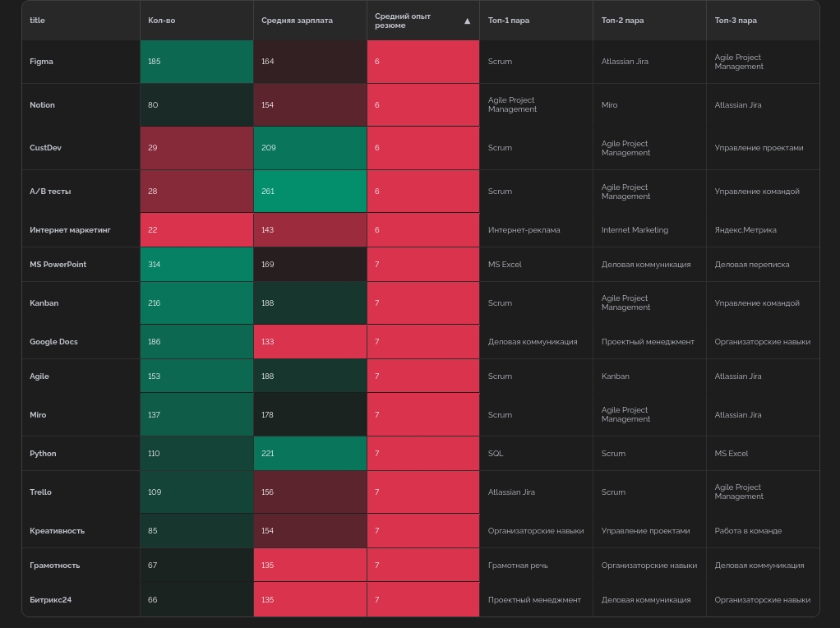Select the Топ-2 пара column header

[x=622, y=21]
